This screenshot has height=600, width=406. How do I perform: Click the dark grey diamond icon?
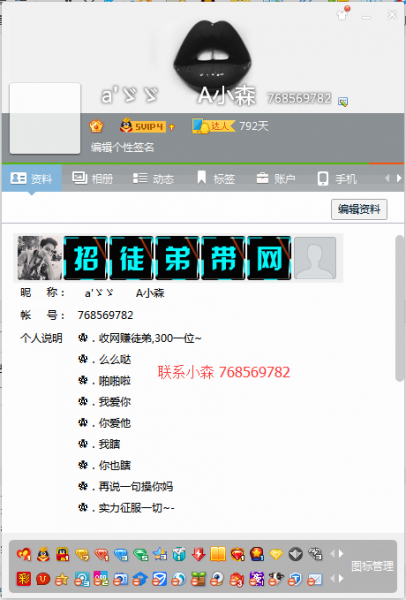click(296, 554)
